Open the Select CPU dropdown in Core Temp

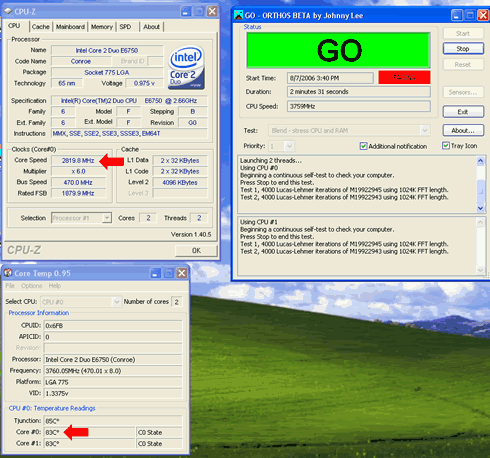116,302
